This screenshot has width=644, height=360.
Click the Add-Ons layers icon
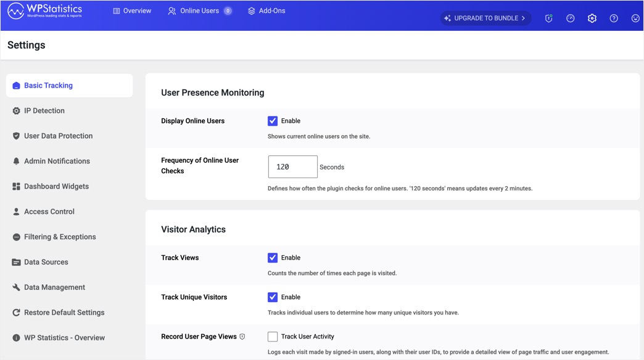(251, 11)
